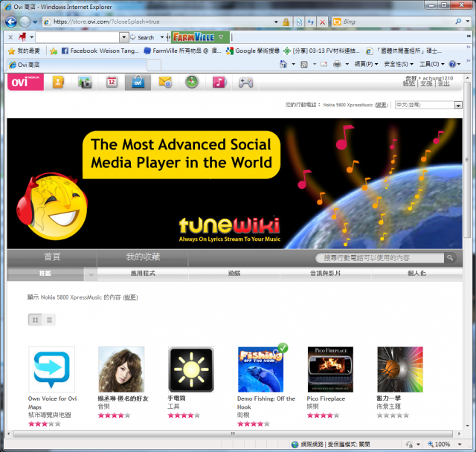Open Favorites with the star 我的最愛 button
Viewport: 476px width, 452px height.
[24, 51]
